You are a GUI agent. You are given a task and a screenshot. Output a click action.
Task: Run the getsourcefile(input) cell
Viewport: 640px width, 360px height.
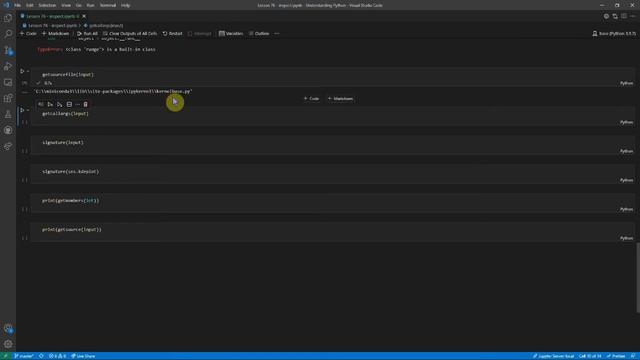[x=22, y=71]
